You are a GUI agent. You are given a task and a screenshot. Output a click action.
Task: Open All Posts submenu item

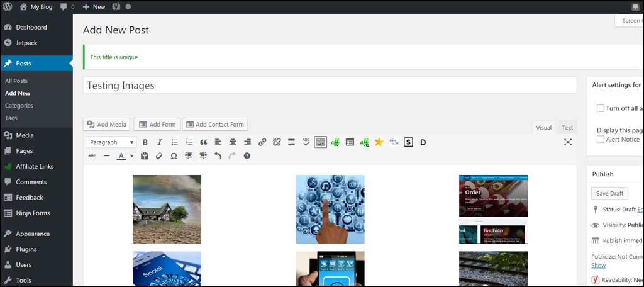pyautogui.click(x=16, y=81)
